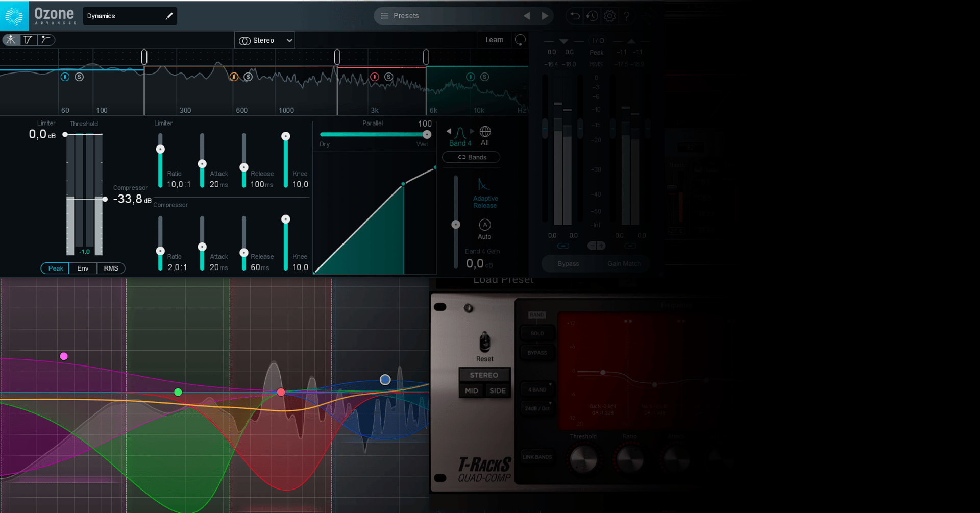The image size is (980, 513).
Task: Select the gain reduction trace view icon
Action: (x=28, y=40)
